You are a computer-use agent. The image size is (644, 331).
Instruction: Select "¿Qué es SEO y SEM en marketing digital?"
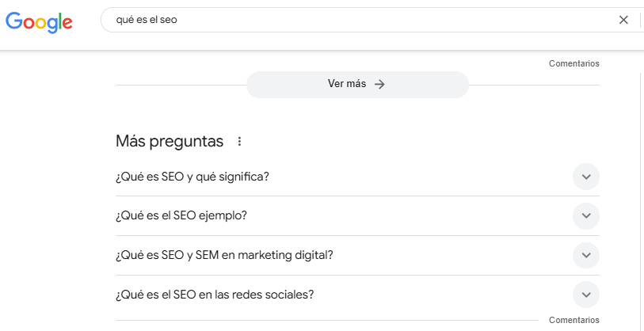point(224,255)
